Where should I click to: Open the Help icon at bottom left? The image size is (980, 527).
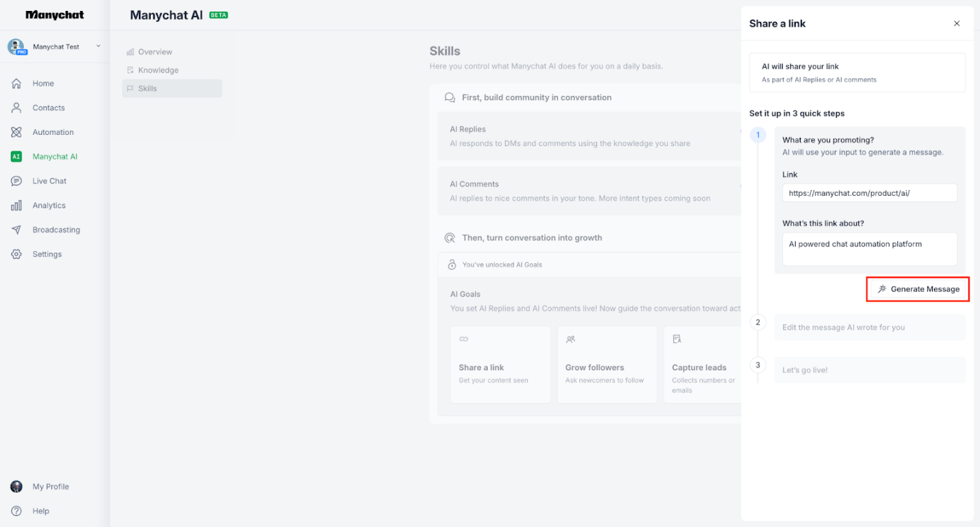coord(16,511)
